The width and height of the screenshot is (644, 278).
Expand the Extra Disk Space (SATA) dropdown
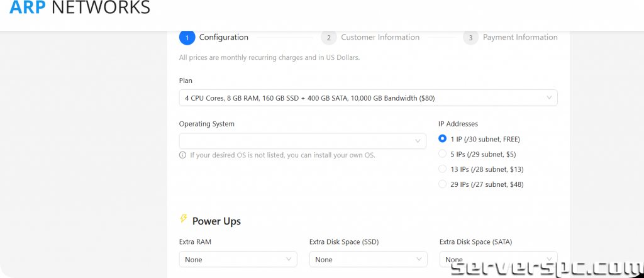coord(498,259)
